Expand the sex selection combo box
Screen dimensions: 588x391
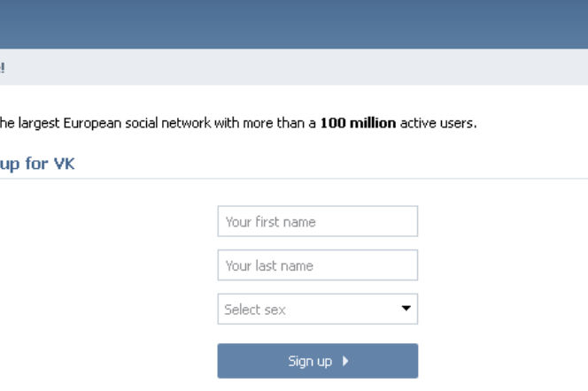(318, 309)
